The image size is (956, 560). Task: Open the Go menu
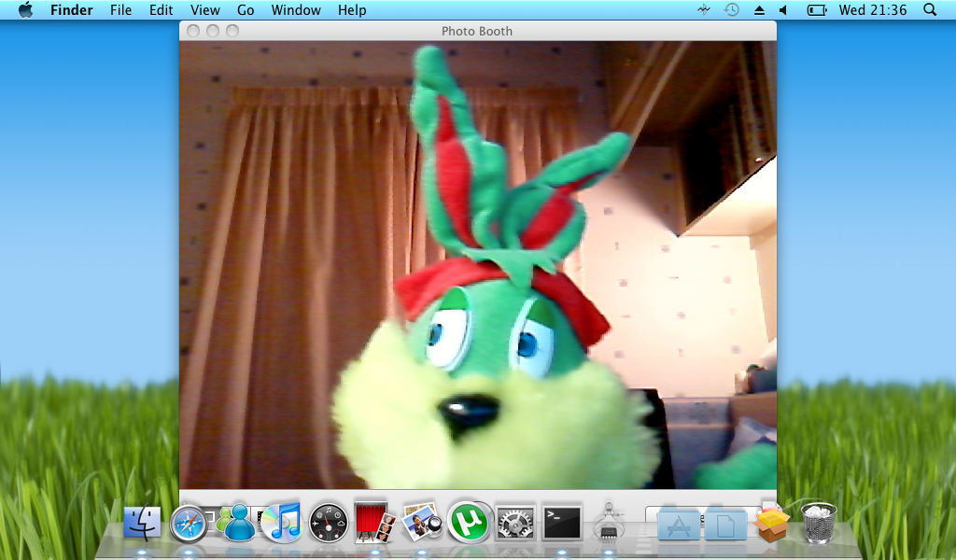click(246, 9)
